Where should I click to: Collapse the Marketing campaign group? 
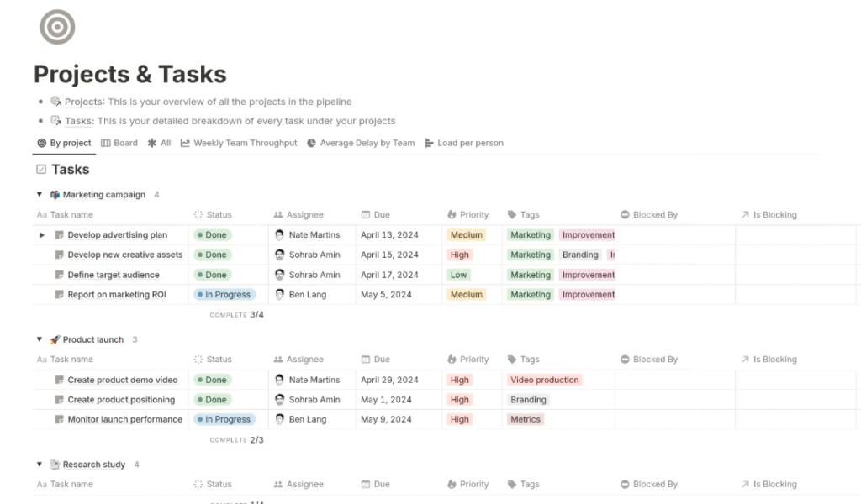click(x=39, y=195)
